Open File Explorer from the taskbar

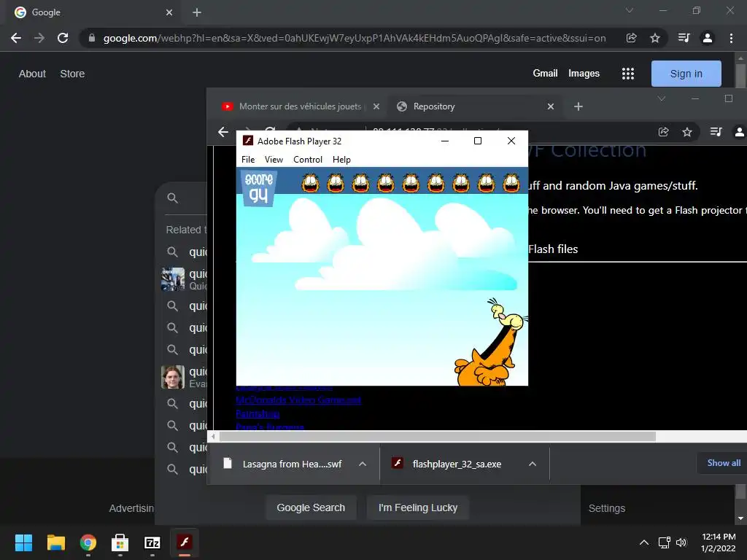tap(55, 542)
